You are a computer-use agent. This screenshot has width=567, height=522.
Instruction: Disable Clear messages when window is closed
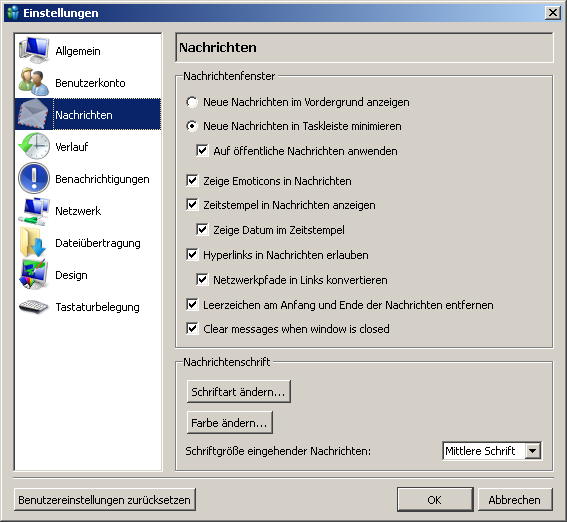point(192,329)
